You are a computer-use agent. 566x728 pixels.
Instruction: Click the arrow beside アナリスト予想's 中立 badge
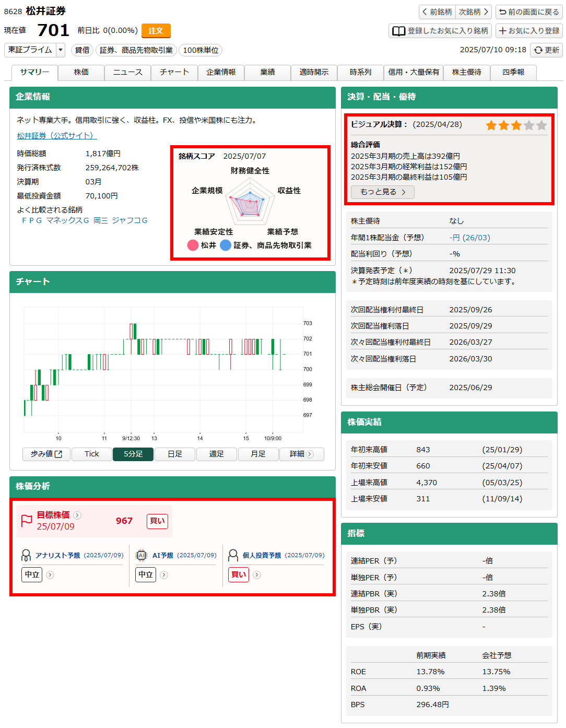[x=50, y=575]
